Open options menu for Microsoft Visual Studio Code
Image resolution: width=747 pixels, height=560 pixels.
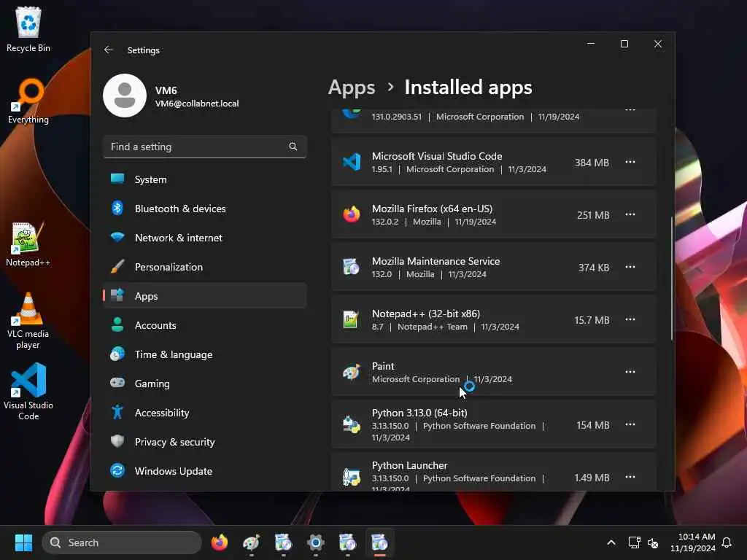click(x=630, y=162)
